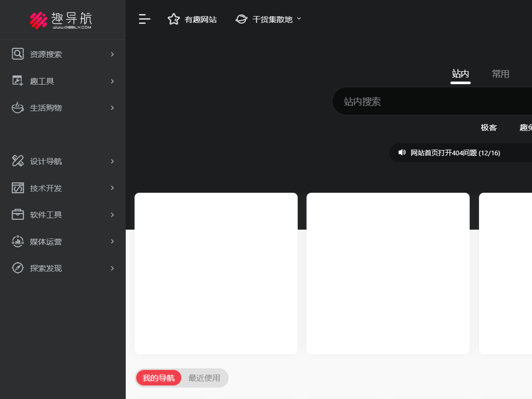Open the 设计导航 scissors icon

(x=18, y=161)
